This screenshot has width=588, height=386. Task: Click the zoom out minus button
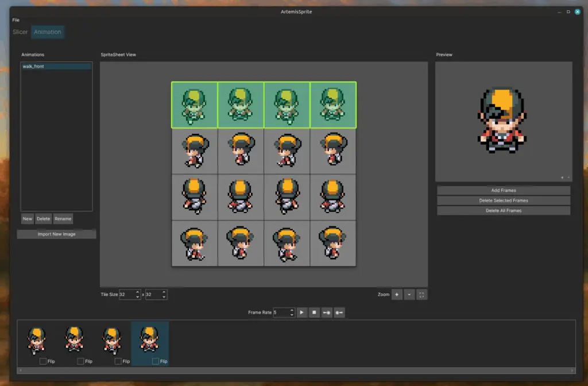coord(409,295)
